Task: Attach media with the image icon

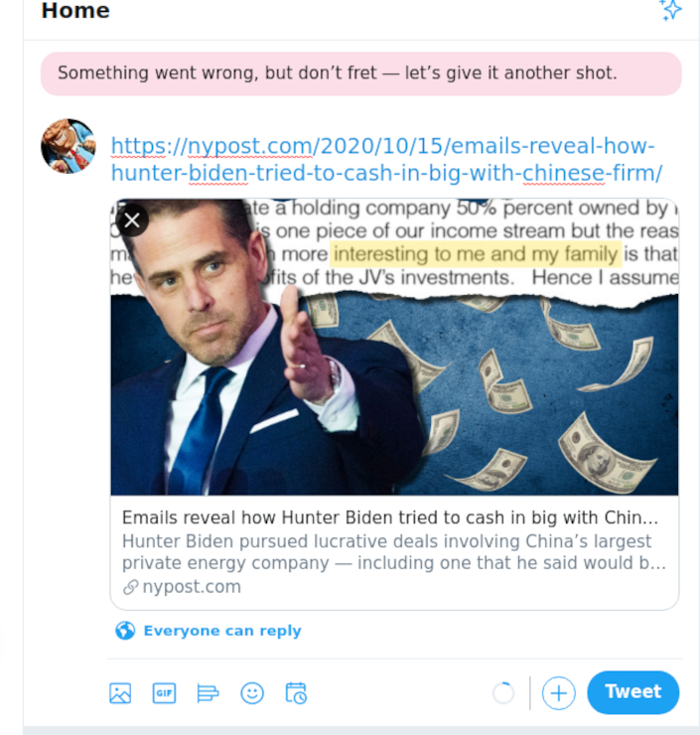Action: (120, 693)
